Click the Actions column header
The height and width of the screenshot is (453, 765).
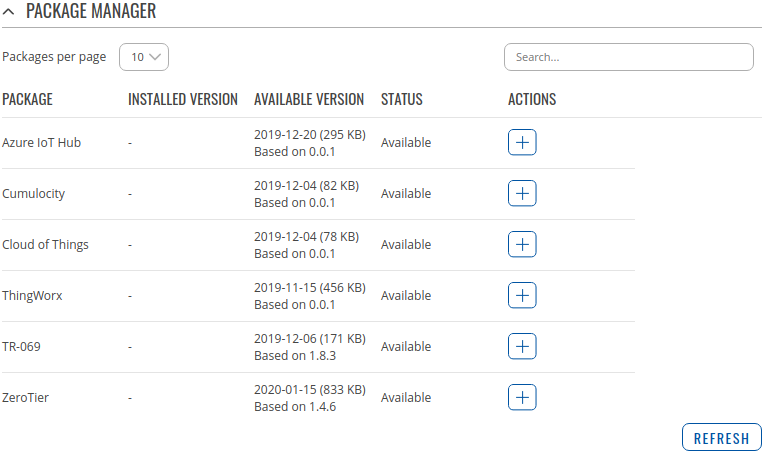pyautogui.click(x=532, y=100)
